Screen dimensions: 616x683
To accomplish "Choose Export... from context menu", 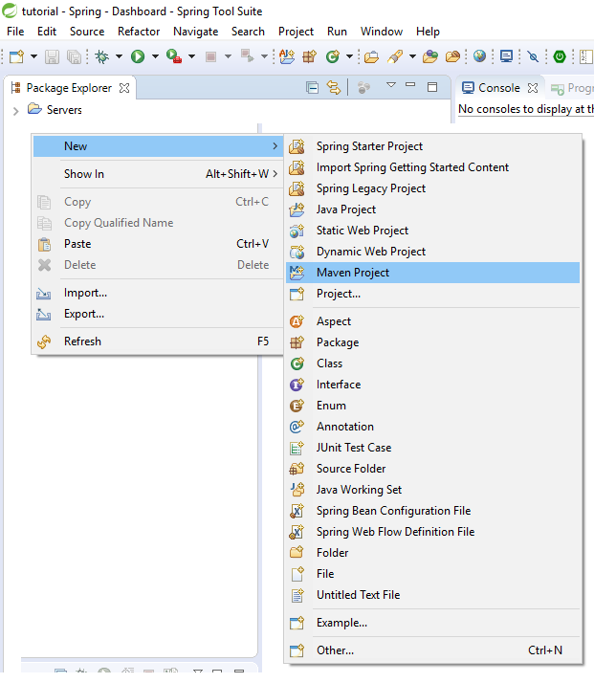I will click(158, 314).
